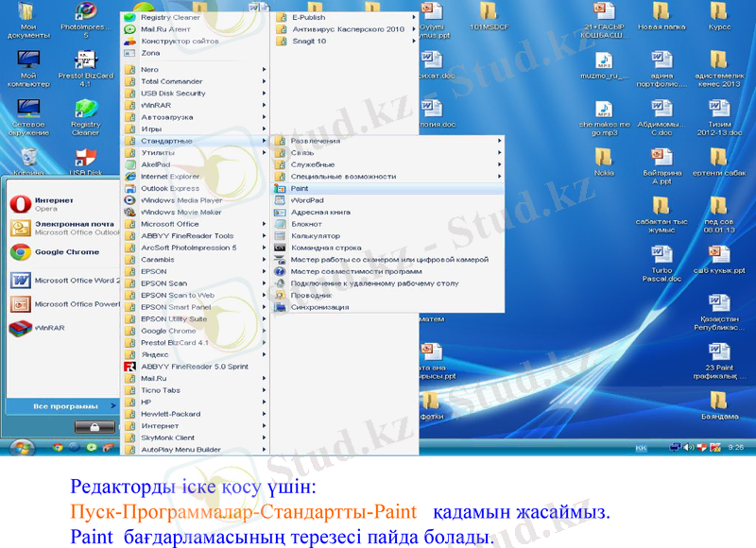Open Мой компьютер desktop icon

click(x=28, y=66)
